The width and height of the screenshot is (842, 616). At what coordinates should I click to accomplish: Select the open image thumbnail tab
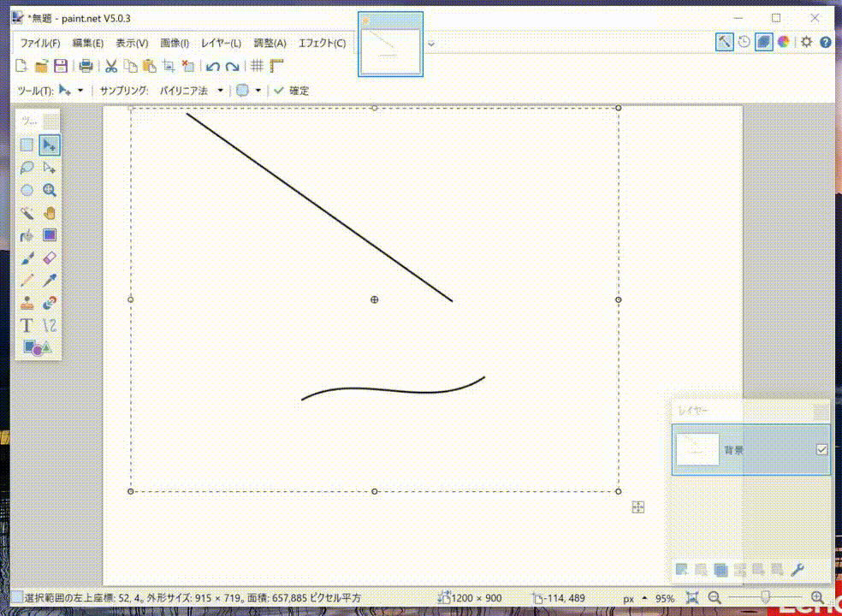390,44
